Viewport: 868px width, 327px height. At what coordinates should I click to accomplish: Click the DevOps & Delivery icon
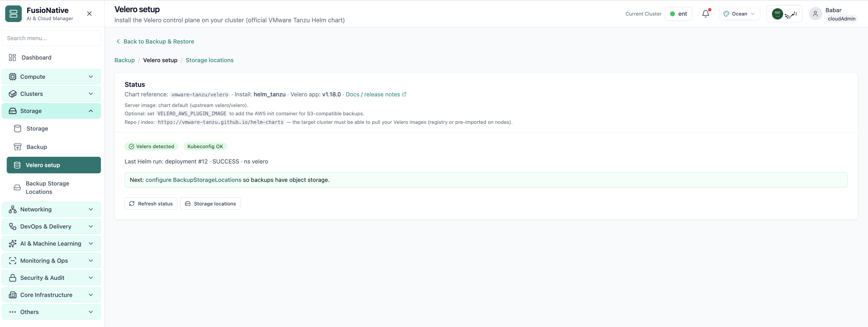[x=12, y=226]
